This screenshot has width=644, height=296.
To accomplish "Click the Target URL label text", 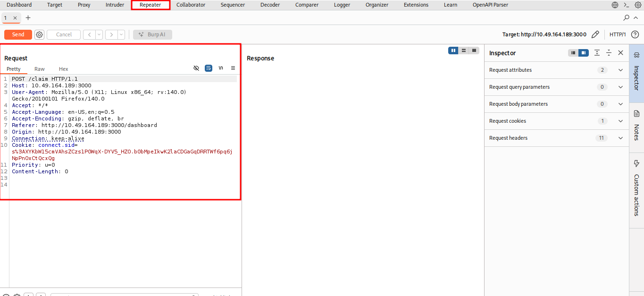I will [544, 34].
